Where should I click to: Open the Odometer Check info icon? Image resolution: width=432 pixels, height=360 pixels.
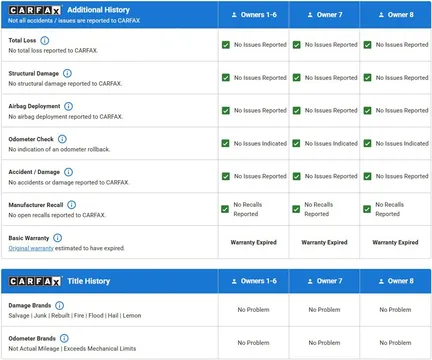[62, 139]
